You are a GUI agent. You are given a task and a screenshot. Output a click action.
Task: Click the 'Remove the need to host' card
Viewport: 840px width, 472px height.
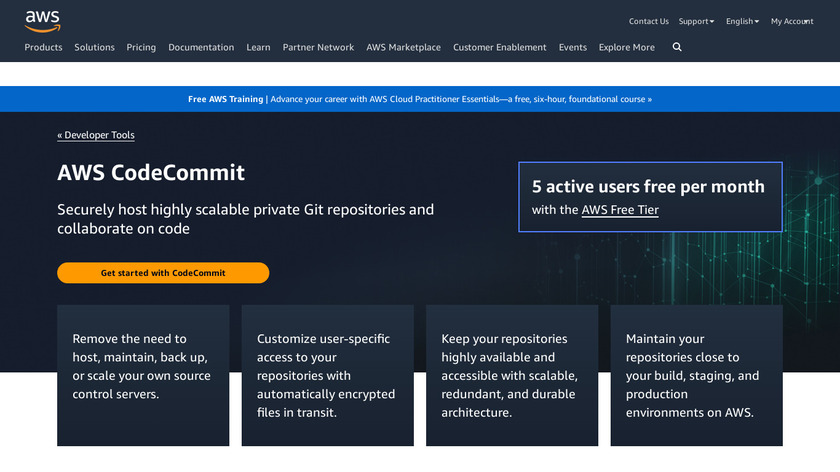(x=143, y=376)
